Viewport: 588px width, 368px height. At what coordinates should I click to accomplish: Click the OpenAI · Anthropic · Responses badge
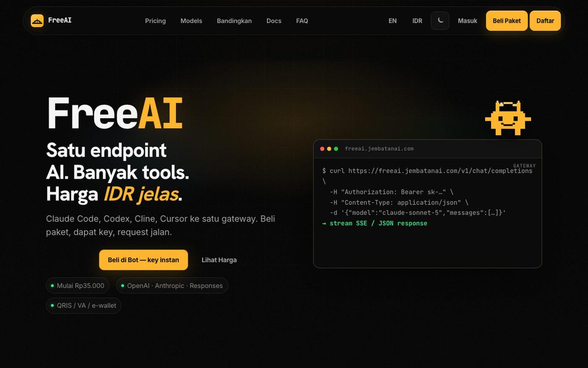tap(172, 286)
